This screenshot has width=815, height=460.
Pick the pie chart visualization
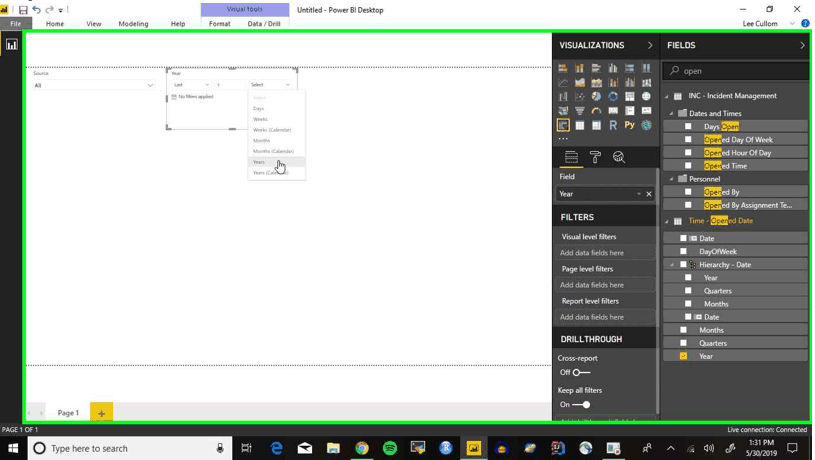click(x=596, y=97)
